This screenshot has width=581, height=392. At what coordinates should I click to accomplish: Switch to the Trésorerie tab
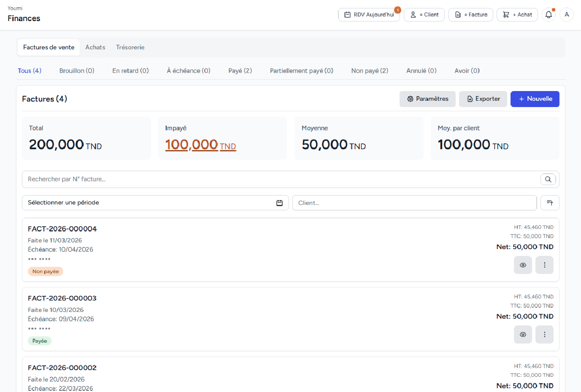[x=130, y=48]
